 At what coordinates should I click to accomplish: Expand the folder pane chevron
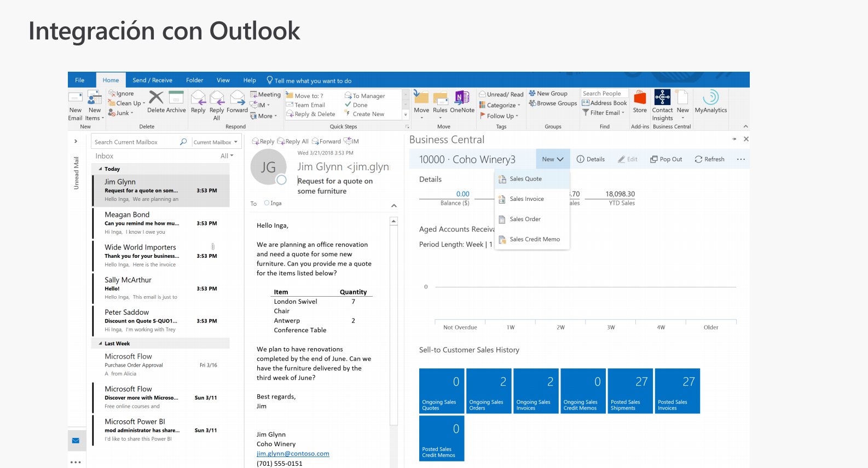(76, 141)
